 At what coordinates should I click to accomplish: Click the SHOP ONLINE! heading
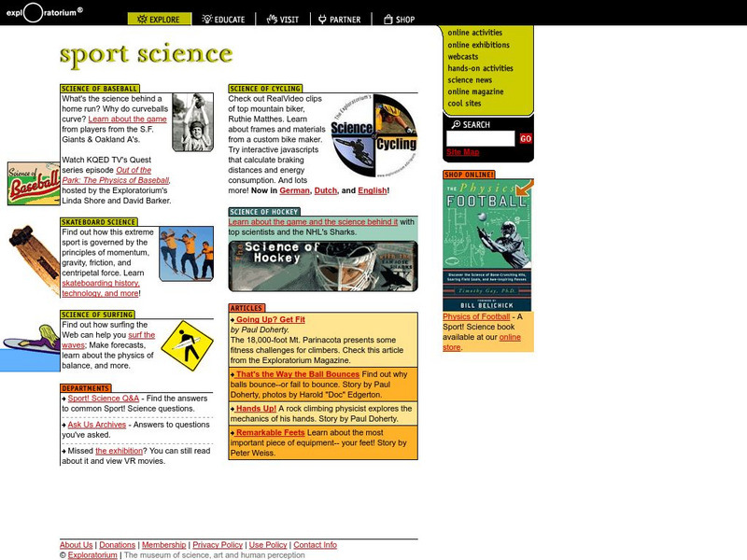pos(469,175)
